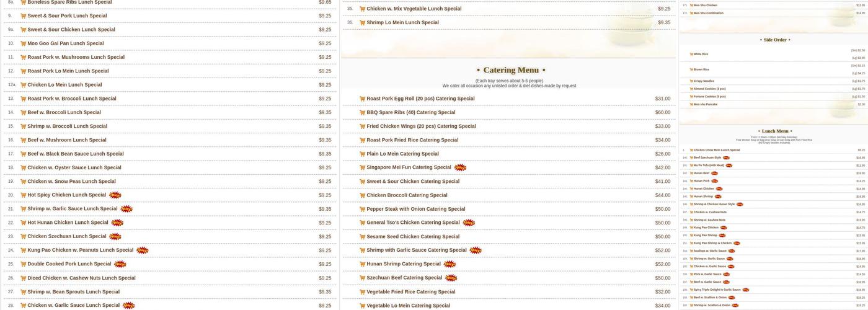
Task: Select Chicken Lo Mein Lunch Special
Action: tap(64, 85)
